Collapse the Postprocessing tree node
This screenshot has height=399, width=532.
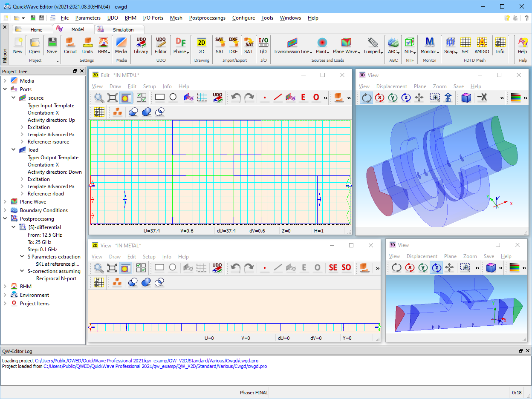(x=5, y=218)
